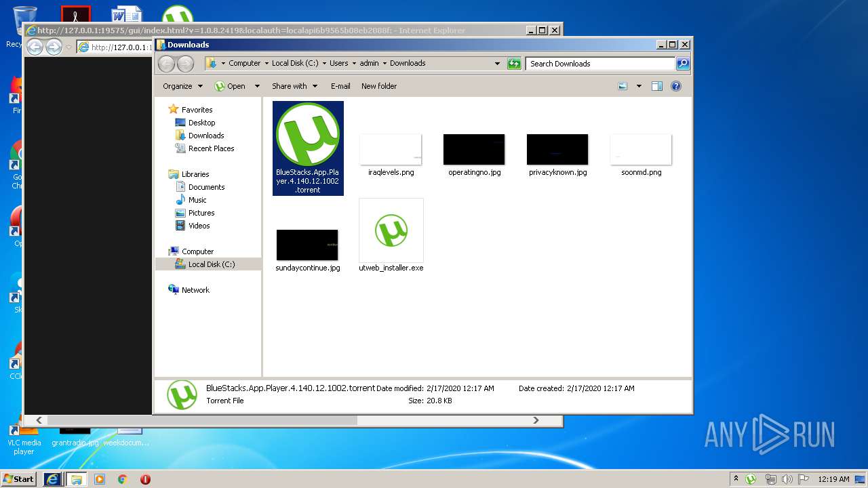
Task: Click Google Chrome taskbar icon
Action: click(x=123, y=479)
